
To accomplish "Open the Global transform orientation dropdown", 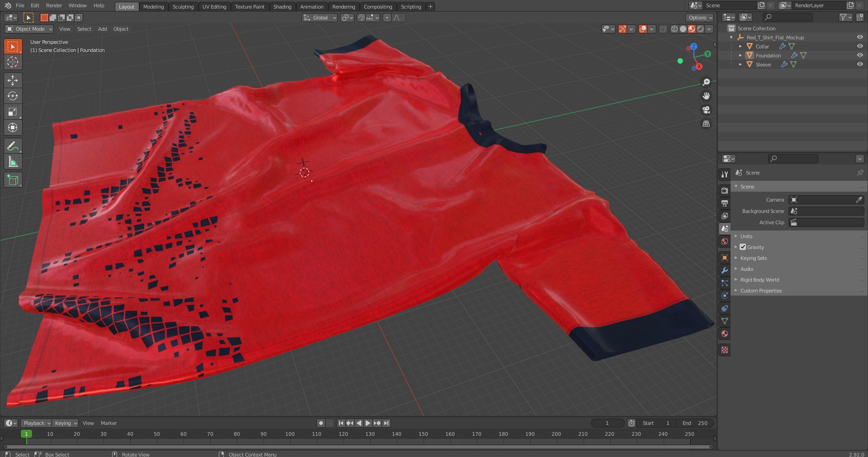I will tap(320, 18).
